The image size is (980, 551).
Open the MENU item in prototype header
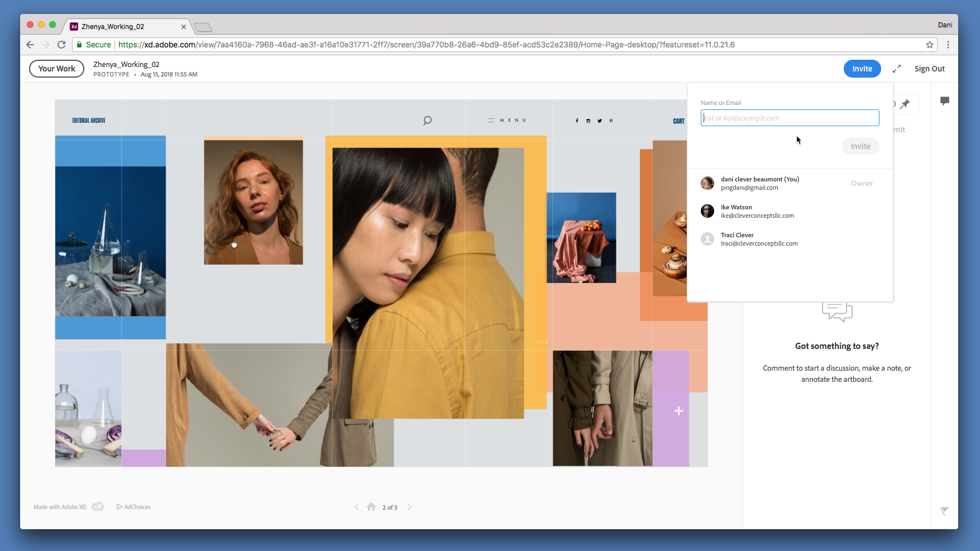coord(507,121)
